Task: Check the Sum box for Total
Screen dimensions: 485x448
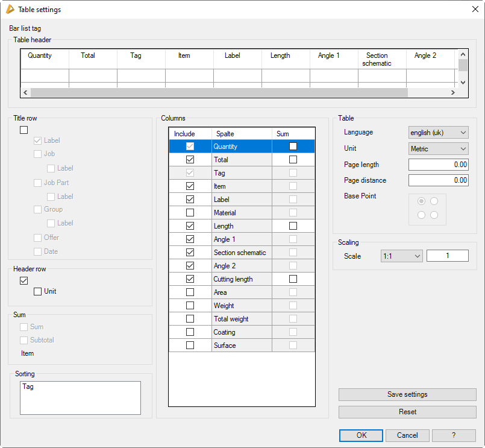Action: pyautogui.click(x=293, y=160)
